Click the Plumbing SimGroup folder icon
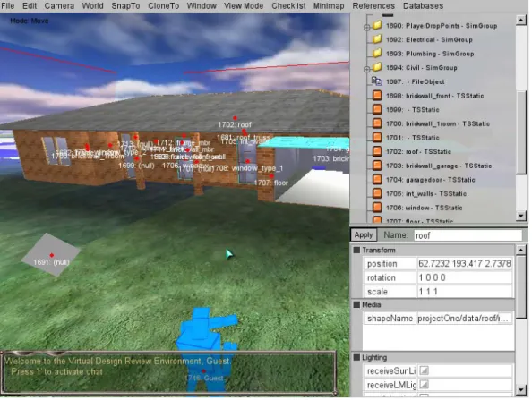532x400 pixels. (377, 53)
